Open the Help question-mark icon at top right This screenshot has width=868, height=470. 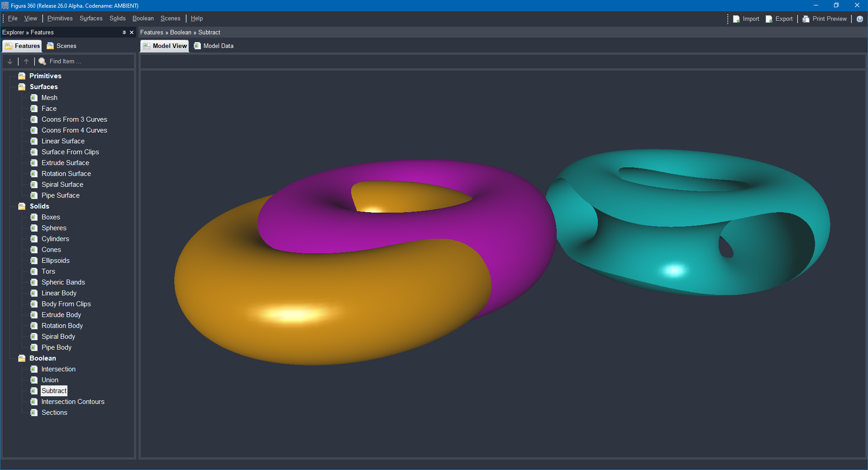point(860,19)
